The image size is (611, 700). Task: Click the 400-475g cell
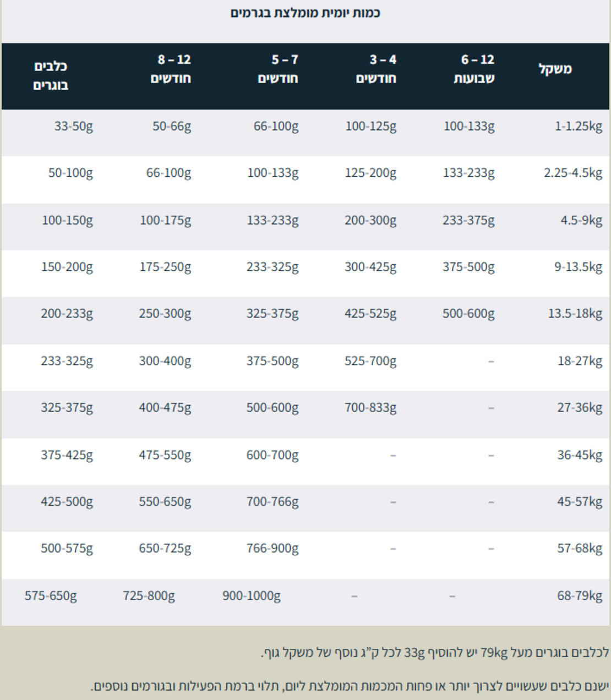165,408
